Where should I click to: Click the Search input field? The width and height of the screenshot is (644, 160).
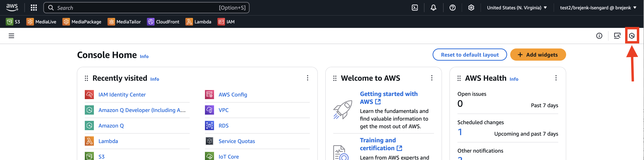pyautogui.click(x=146, y=8)
